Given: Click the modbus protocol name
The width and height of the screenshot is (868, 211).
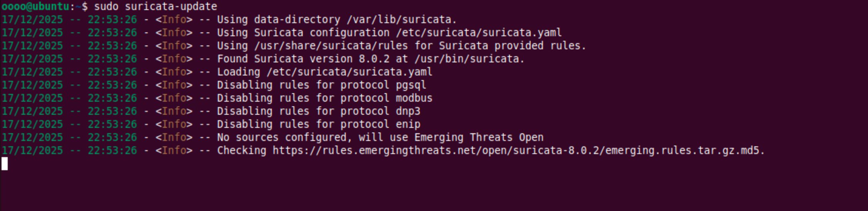Looking at the screenshot, I should [x=414, y=98].
